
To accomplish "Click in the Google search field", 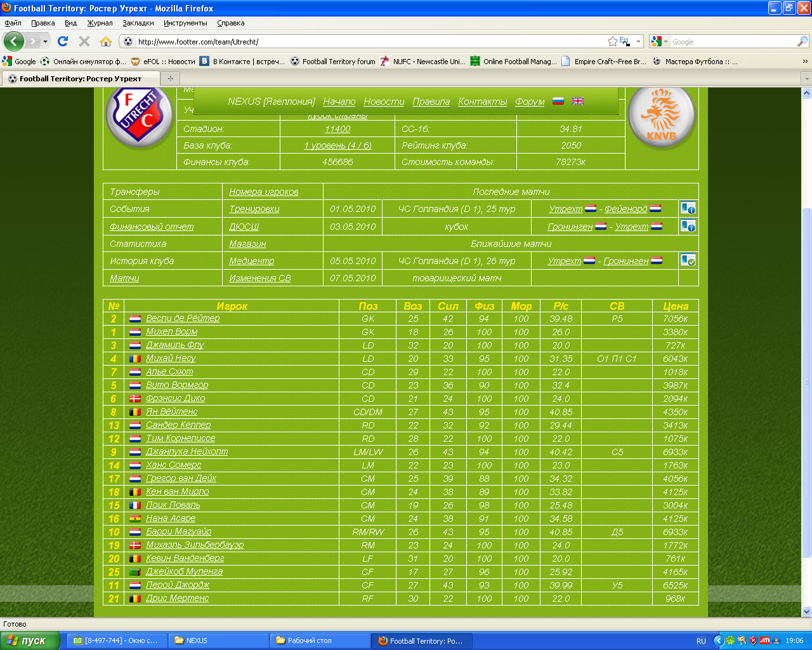I will click(733, 41).
